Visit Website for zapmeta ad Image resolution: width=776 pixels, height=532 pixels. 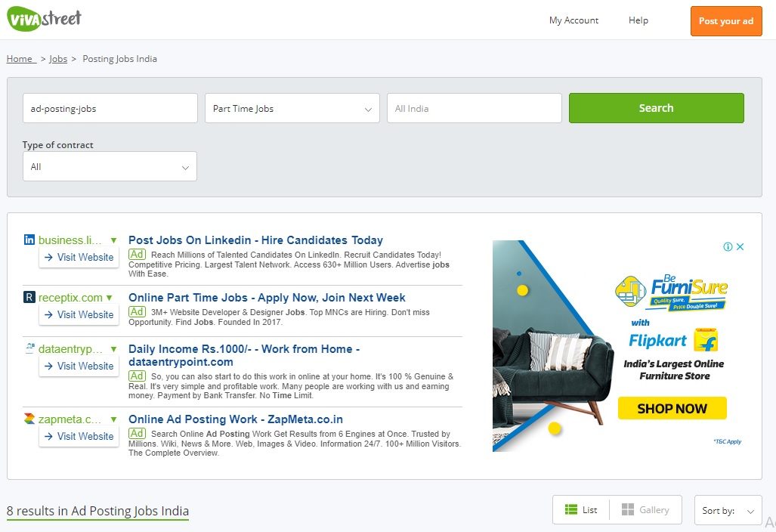tap(79, 437)
